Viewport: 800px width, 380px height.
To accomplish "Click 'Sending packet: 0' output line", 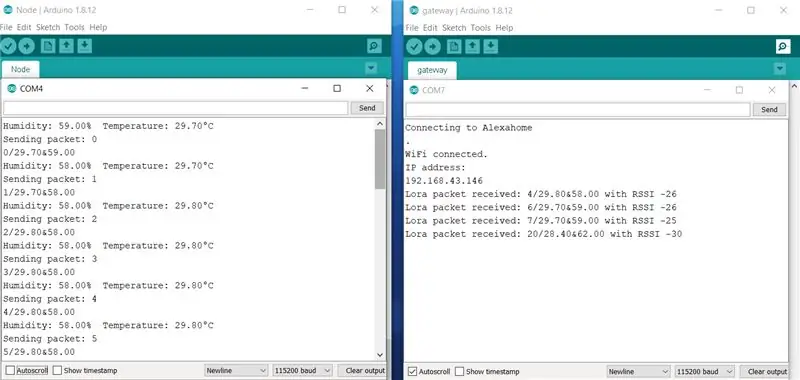I will (50, 139).
